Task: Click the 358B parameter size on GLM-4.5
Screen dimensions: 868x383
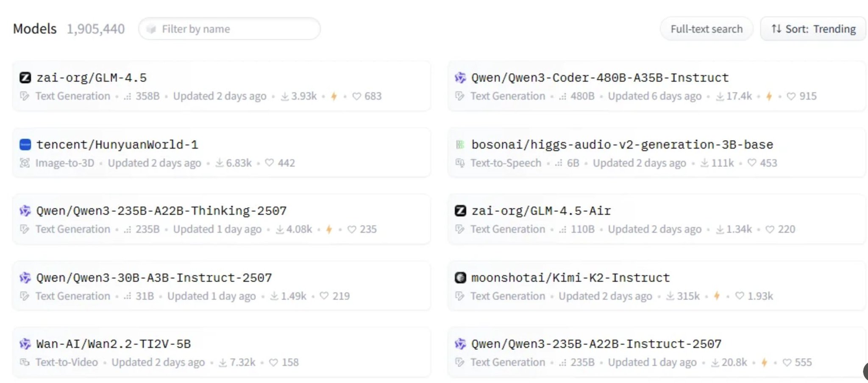Action: tap(147, 96)
